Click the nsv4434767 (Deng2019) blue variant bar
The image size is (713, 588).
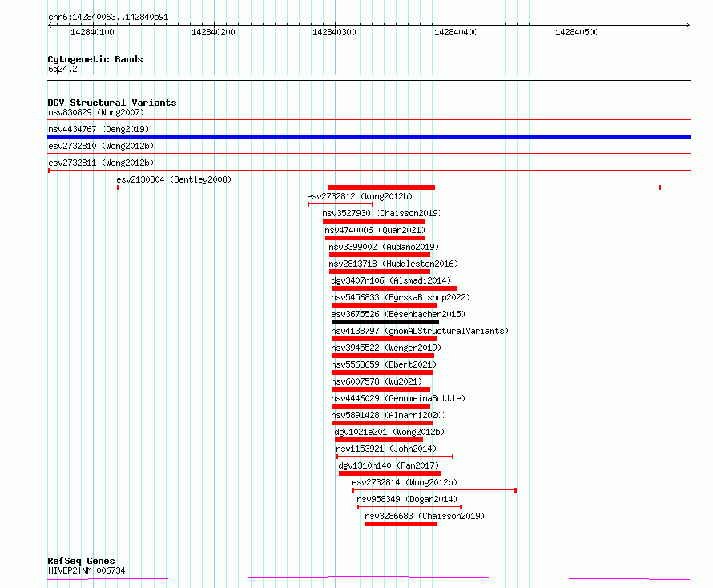[369, 137]
